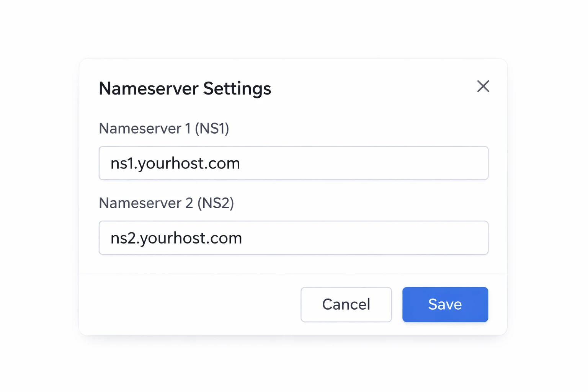Viewport: 588px width, 392px height.
Task: Close the Nameserver Settings dialog with X
Action: coord(483,87)
